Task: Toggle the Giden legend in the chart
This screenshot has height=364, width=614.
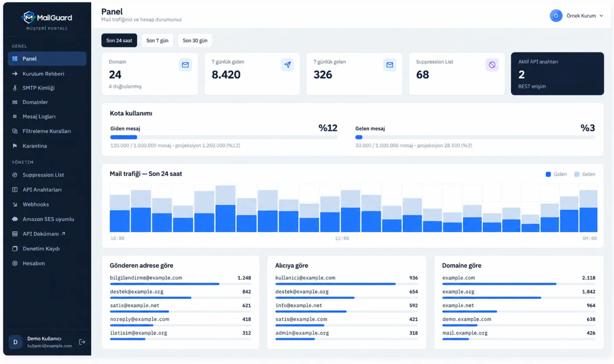Action: point(556,174)
